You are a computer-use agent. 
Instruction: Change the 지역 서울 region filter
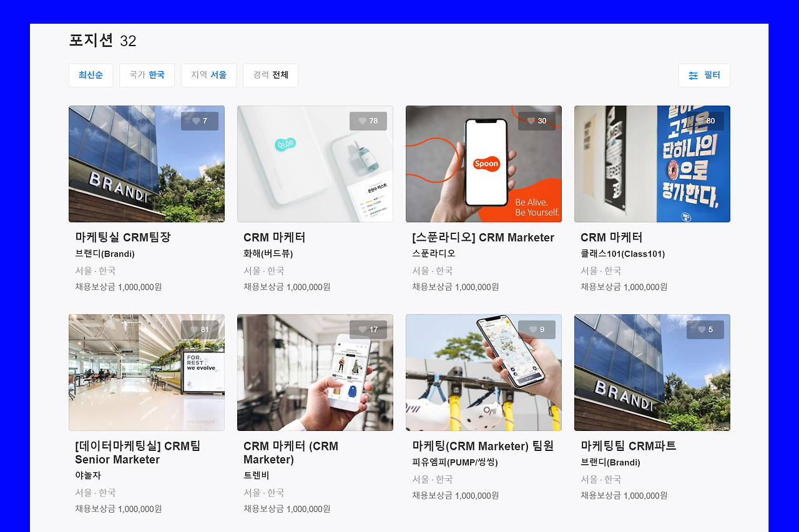click(x=208, y=75)
